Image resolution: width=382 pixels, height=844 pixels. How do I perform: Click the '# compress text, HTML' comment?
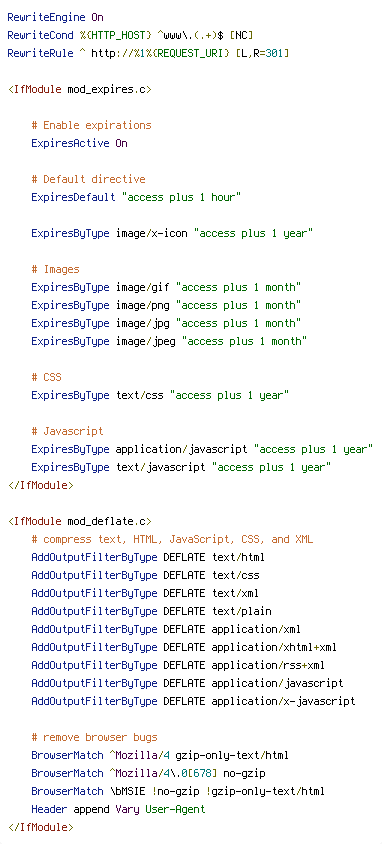click(x=172, y=539)
